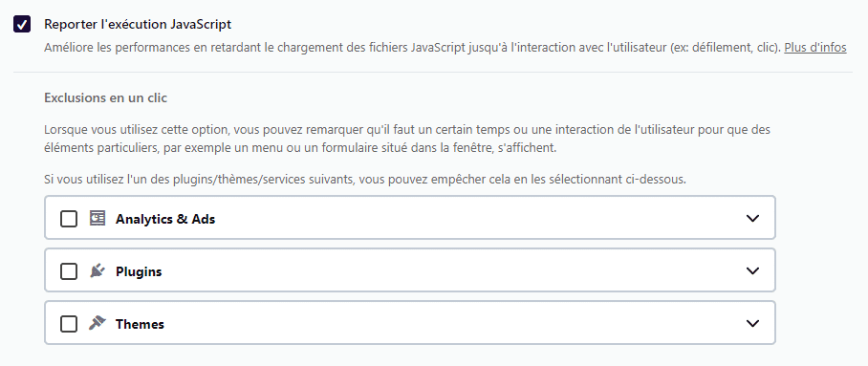
Task: Click the Plugins plug icon
Action: point(98,270)
